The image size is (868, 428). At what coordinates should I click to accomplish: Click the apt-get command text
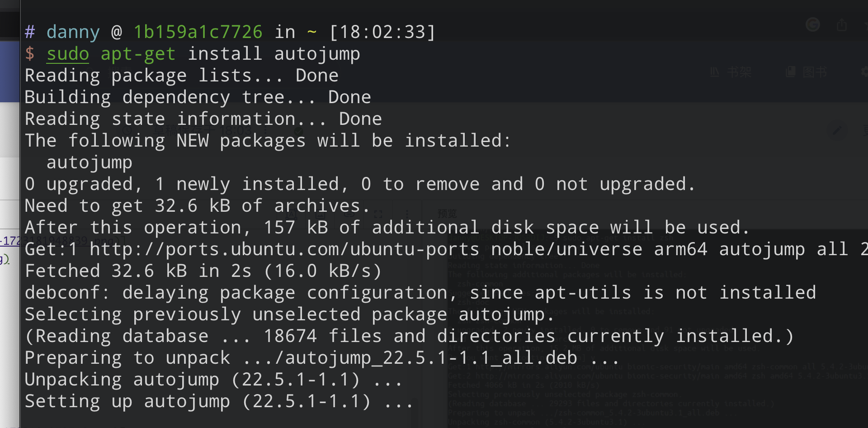[x=138, y=54]
